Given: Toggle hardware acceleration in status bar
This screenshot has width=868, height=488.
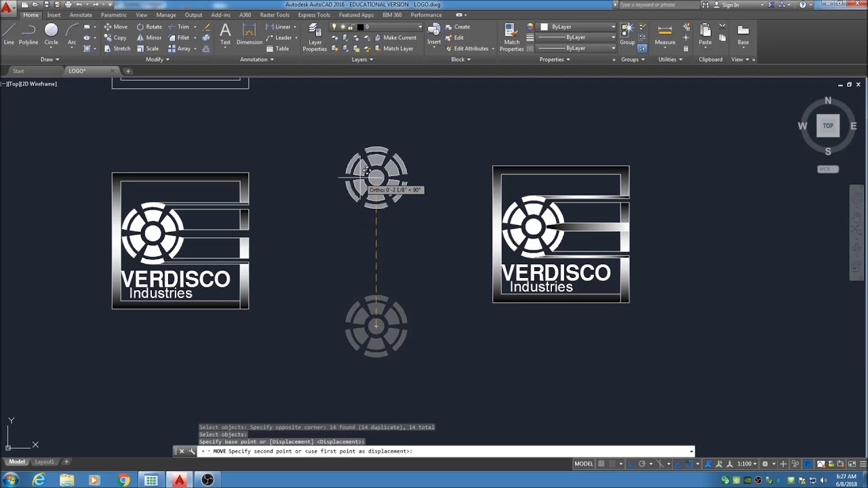Looking at the screenshot, I should 808,464.
